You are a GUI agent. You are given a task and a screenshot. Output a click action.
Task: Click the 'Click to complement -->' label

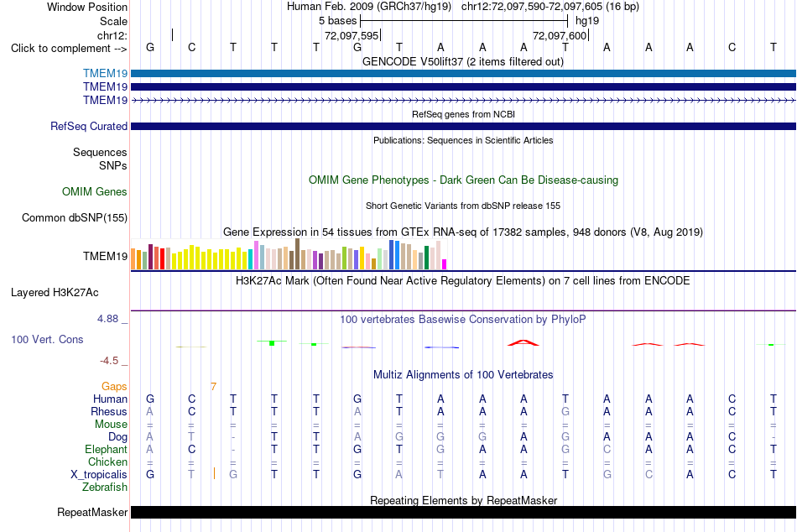point(69,49)
